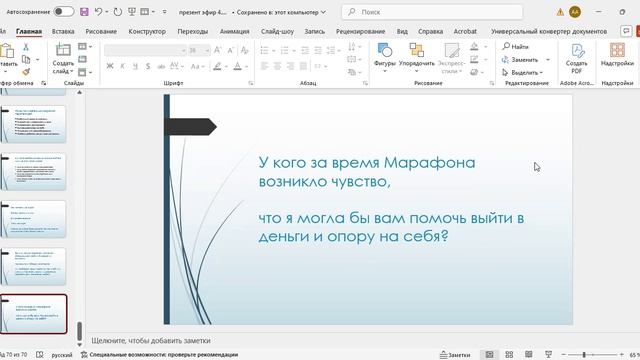Click the Redo arrow icon
Image resolution: width=640 pixels, height=360 pixels.
click(x=118, y=12)
